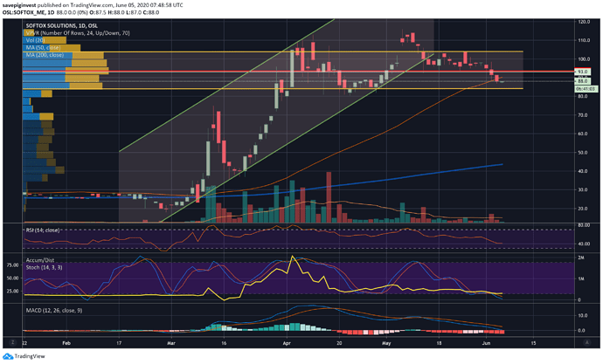Select the MACD (12, 26, close, 9) legend

tap(54, 310)
